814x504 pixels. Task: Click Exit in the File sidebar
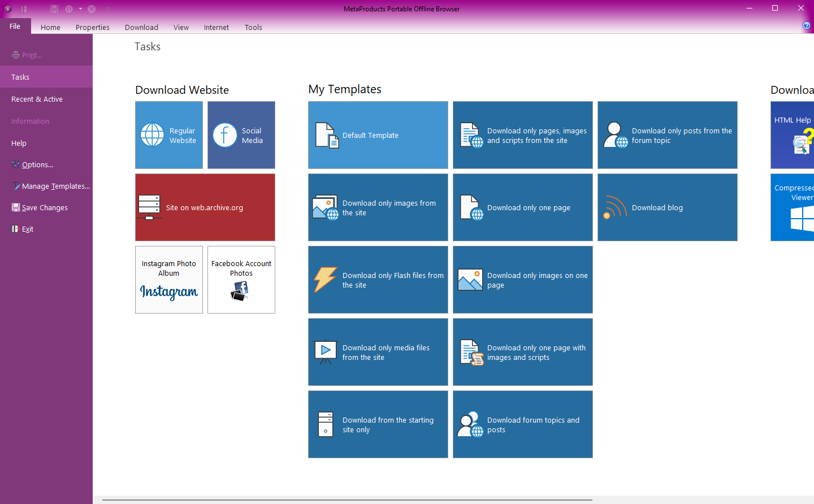coord(46,229)
